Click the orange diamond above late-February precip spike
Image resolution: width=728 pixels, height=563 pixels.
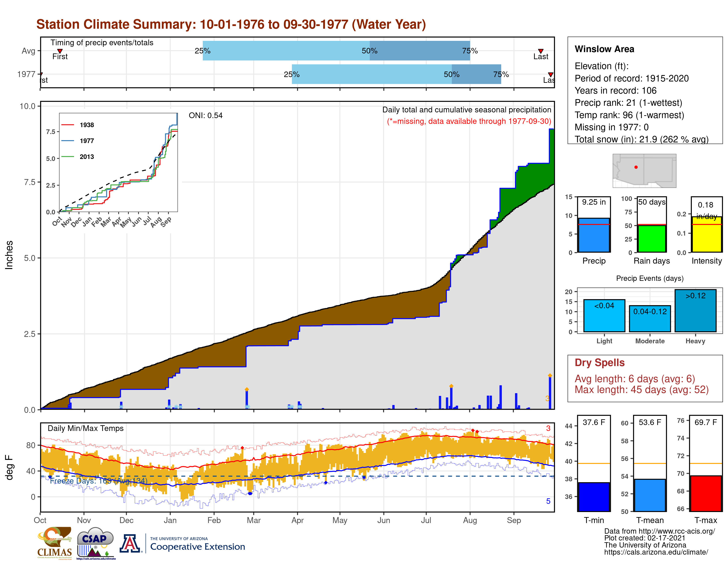tap(247, 389)
